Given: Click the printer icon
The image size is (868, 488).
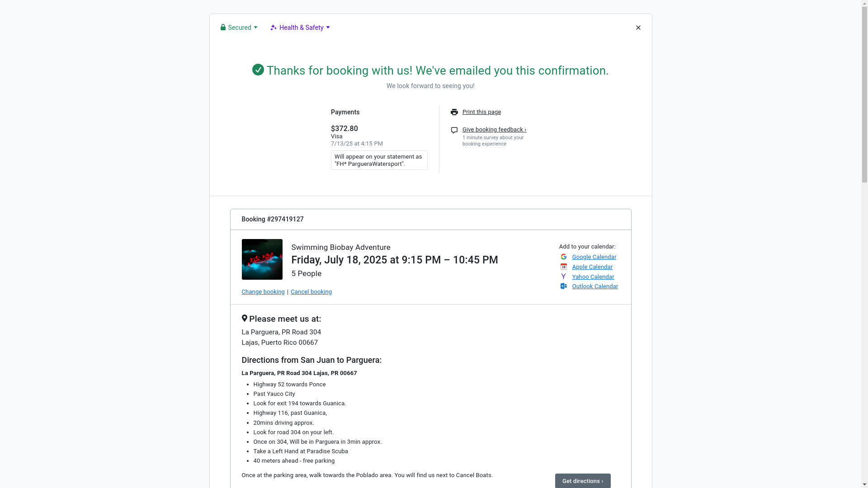Looking at the screenshot, I should click(454, 112).
